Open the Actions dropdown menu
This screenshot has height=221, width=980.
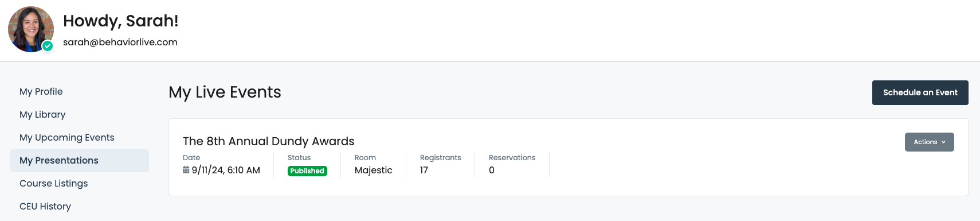pos(929,142)
